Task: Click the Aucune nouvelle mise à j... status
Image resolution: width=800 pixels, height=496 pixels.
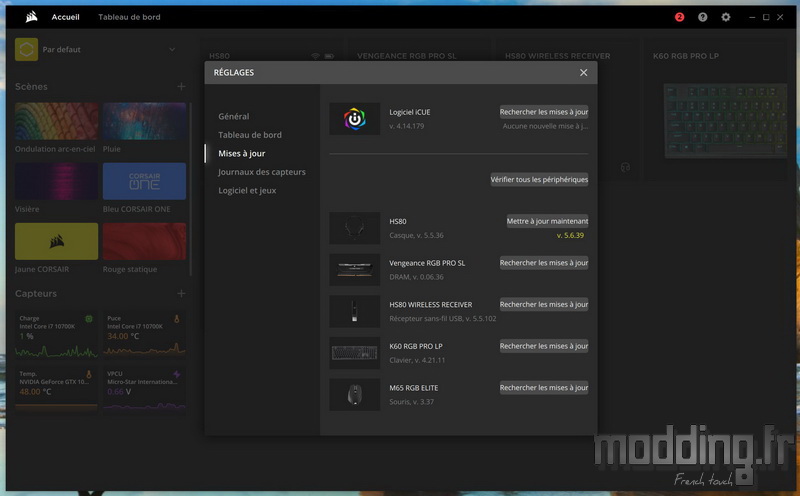Action: click(545, 126)
